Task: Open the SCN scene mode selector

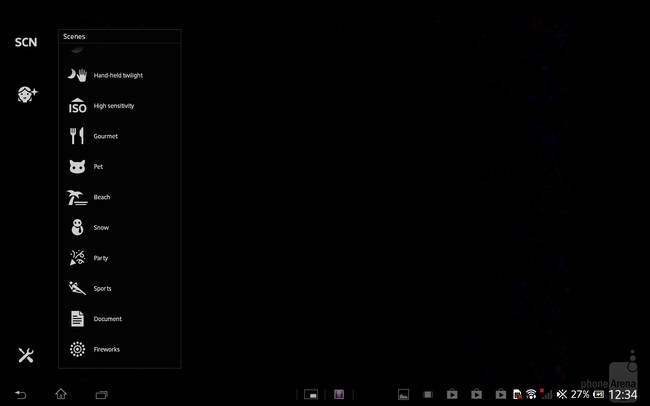Action: click(x=26, y=43)
